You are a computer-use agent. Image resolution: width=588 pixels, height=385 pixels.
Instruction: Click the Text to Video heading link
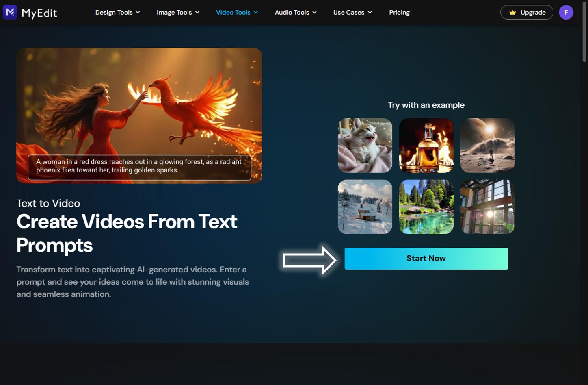coord(48,203)
